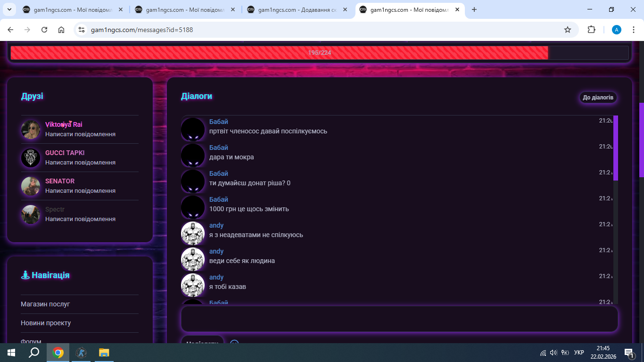Open the Chrome tab search dropdown arrow
Viewport: 644px width, 362px height.
pyautogui.click(x=9, y=9)
